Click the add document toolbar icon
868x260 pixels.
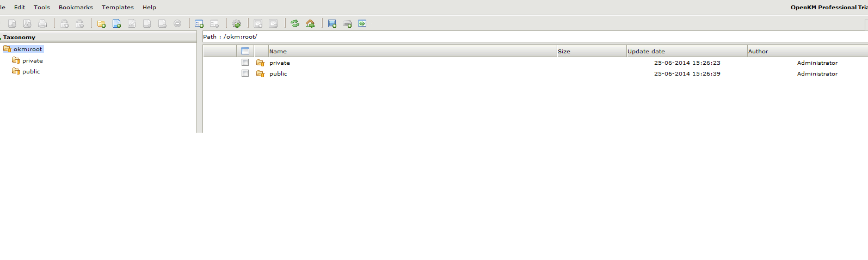coord(116,24)
